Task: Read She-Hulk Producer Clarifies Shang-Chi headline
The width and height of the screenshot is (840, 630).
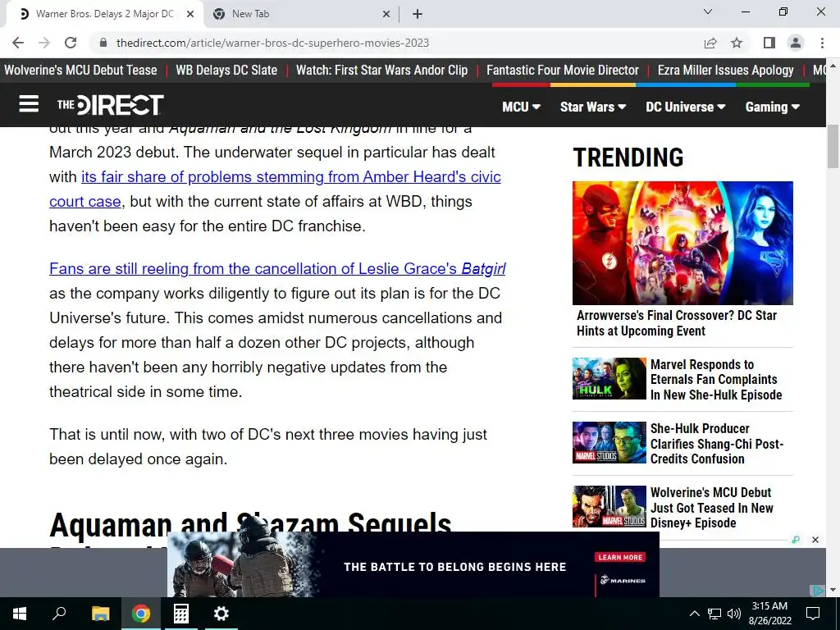Action: 717,444
